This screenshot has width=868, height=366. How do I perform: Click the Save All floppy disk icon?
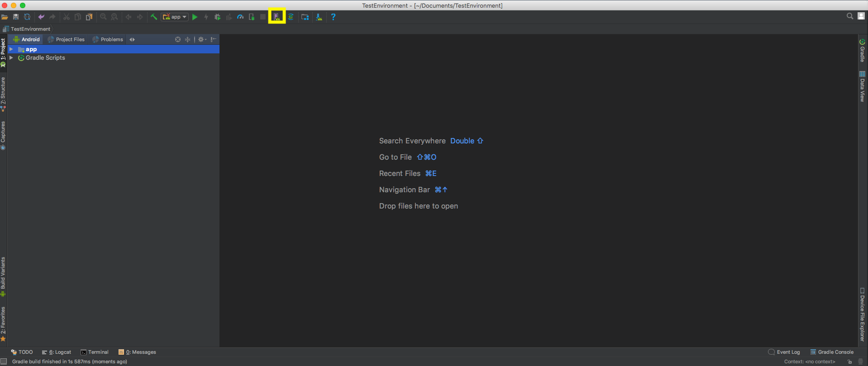pos(16,17)
